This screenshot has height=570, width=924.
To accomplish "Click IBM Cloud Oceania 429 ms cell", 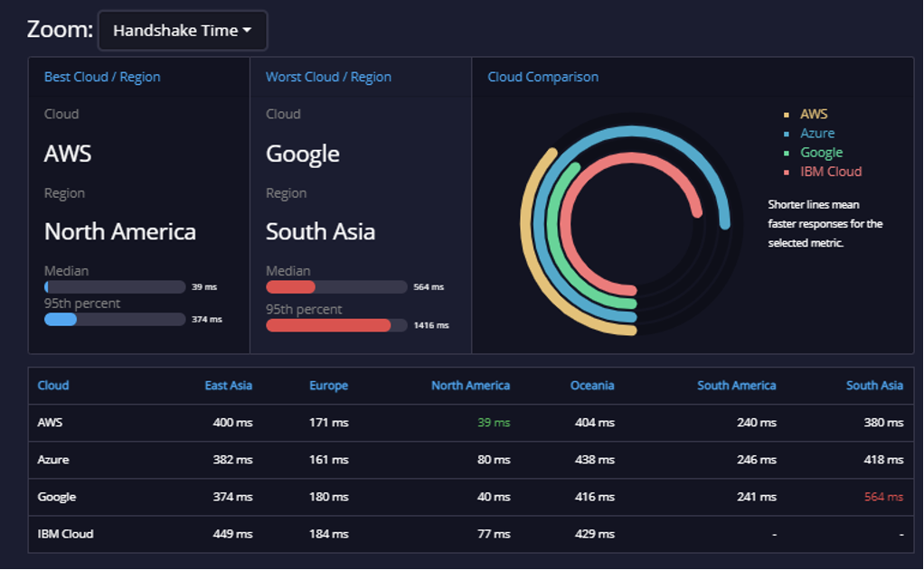I will coord(595,534).
